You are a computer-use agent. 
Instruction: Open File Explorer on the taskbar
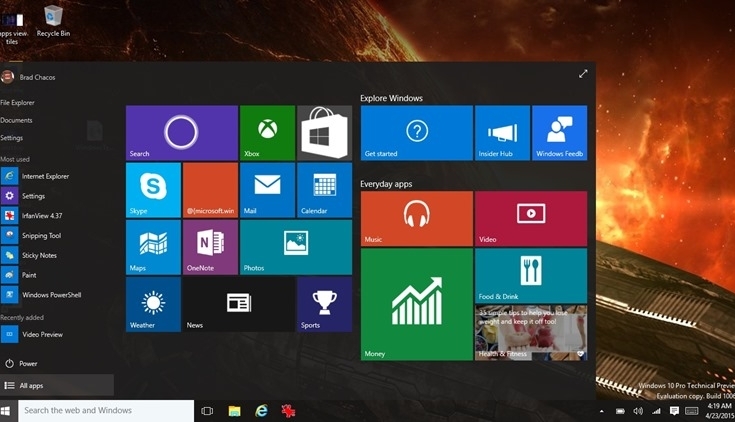tap(234, 411)
